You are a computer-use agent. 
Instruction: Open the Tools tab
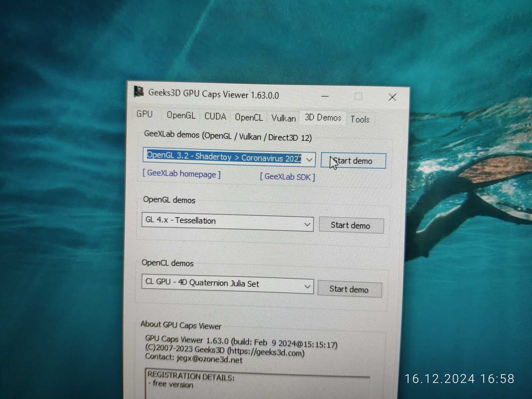point(360,119)
